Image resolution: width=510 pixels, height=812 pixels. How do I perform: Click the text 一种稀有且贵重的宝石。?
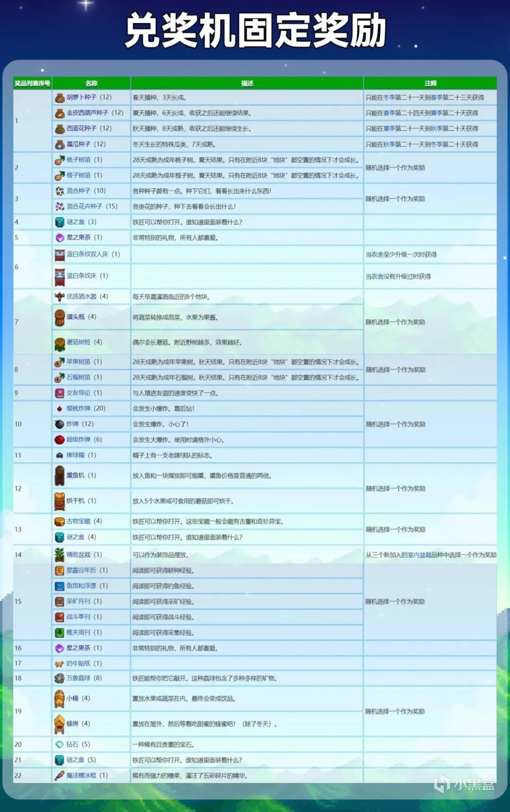tap(164, 744)
